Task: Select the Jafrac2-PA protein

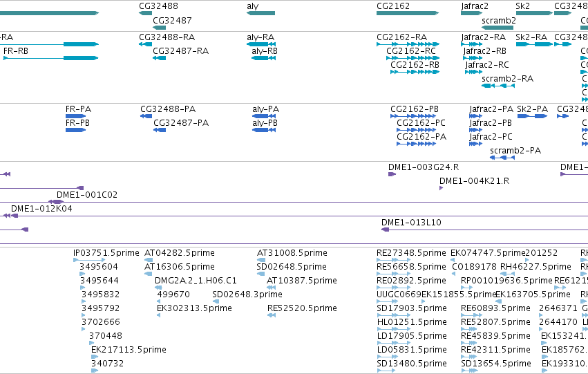Action: tap(476, 116)
